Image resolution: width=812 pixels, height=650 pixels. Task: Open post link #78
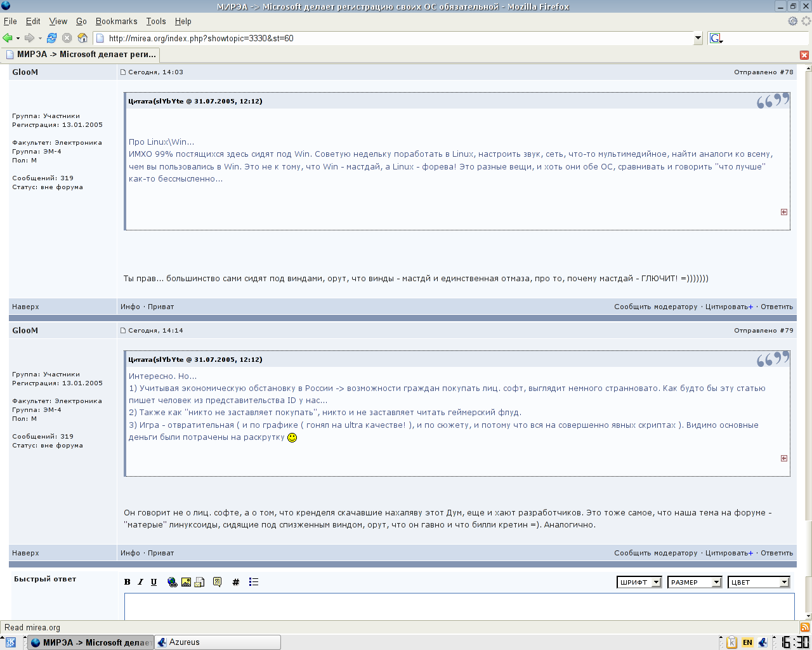[787, 72]
